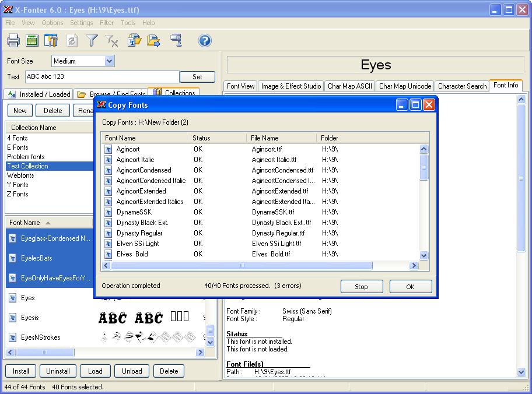Open the Settings menu

pos(82,23)
